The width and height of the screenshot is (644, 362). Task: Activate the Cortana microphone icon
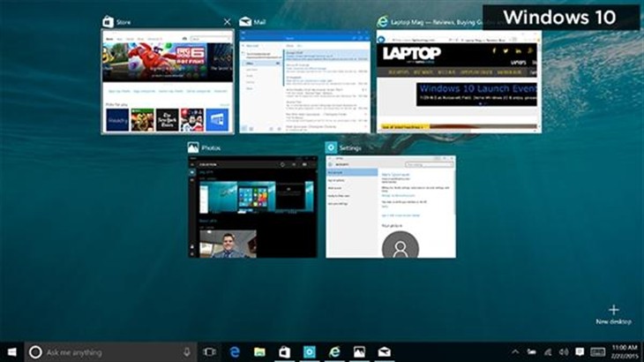(187, 352)
